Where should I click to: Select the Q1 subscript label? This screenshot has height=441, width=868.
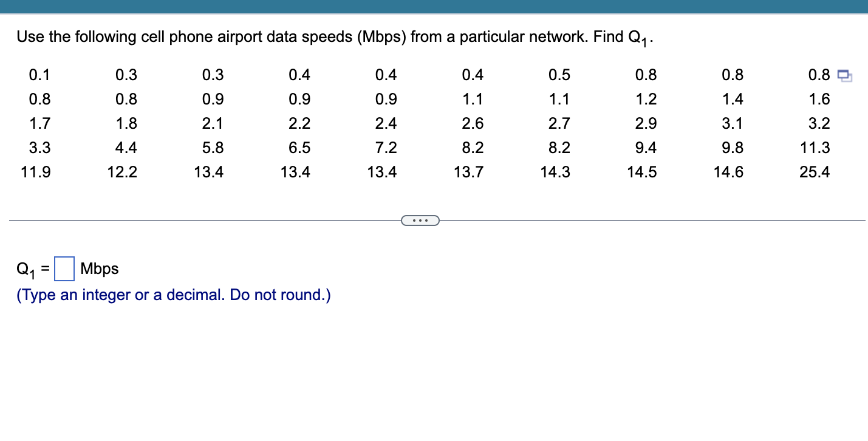(26, 268)
